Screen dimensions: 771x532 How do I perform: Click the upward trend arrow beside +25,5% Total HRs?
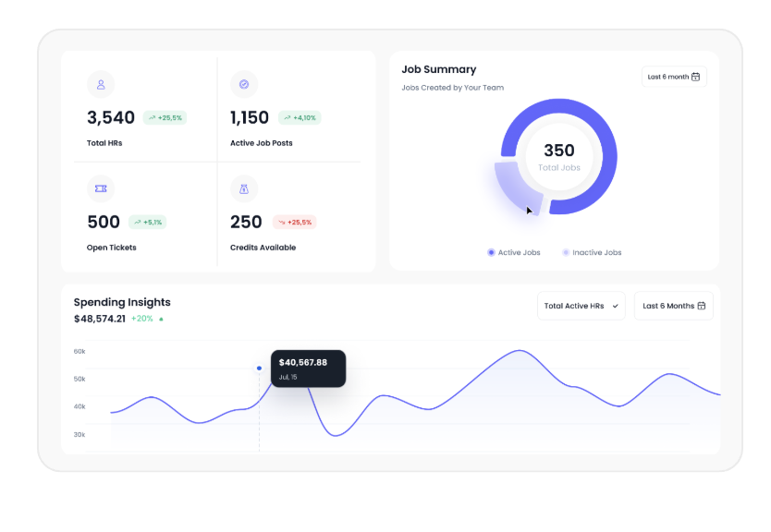152,118
